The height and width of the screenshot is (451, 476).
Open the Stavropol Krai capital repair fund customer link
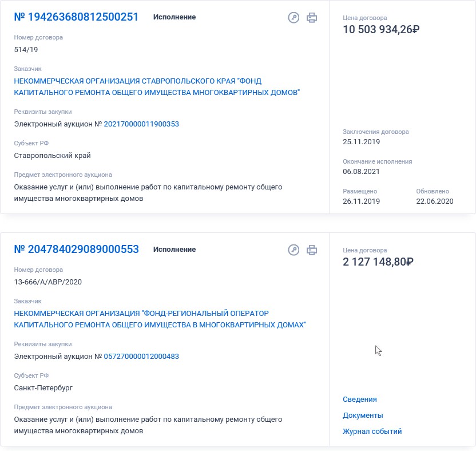click(157, 87)
